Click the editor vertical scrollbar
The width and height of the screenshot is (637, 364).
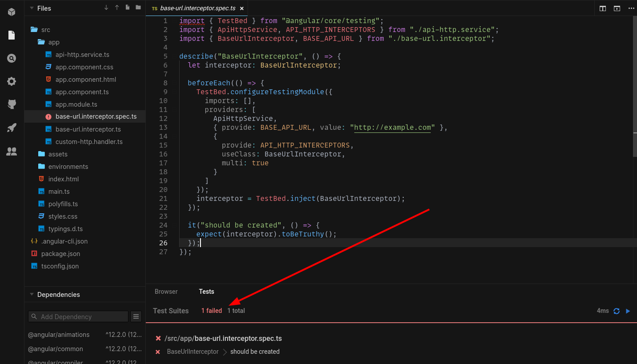pyautogui.click(x=635, y=87)
